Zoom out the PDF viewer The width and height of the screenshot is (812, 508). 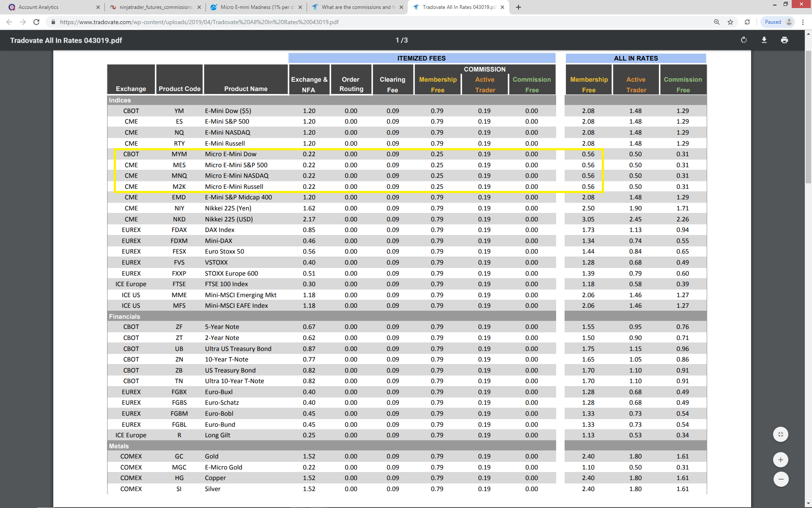[x=781, y=479]
